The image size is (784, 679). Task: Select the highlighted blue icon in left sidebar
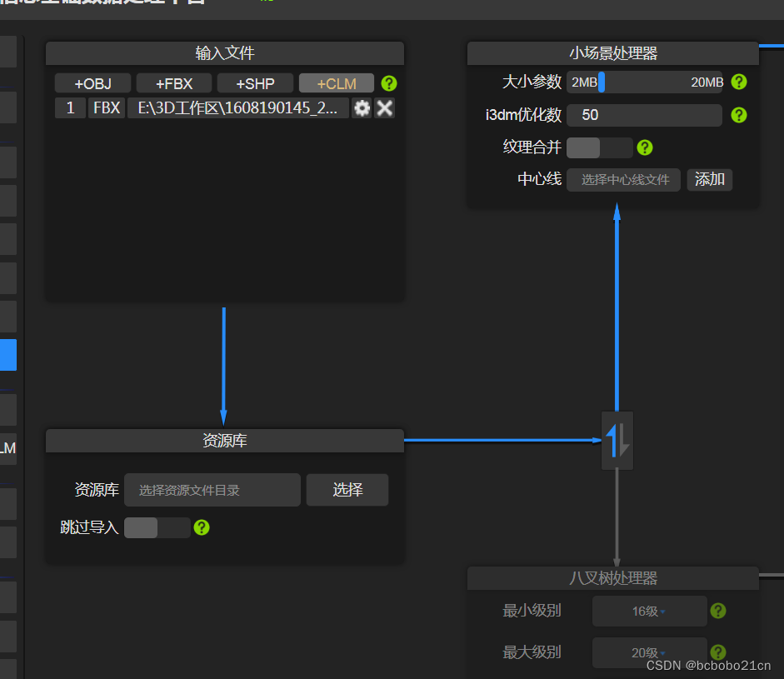coord(9,355)
